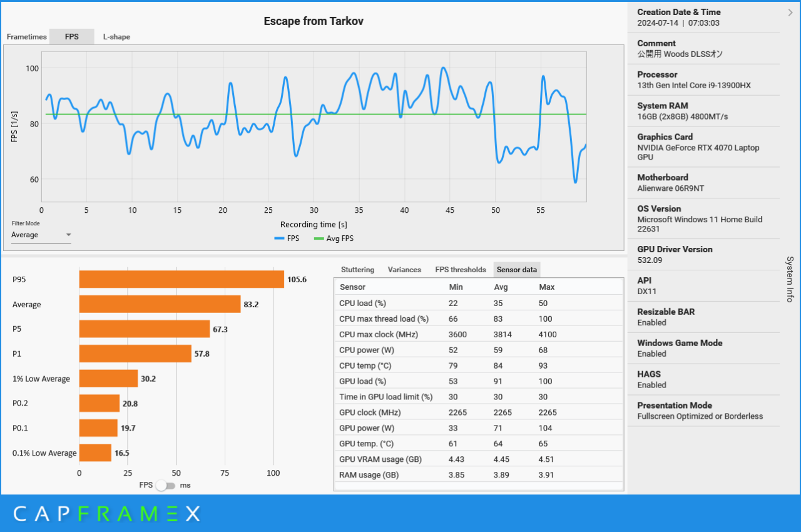Viewport: 801px width, 532px height.
Task: Click the Recording time [s] axis label
Action: [314, 224]
